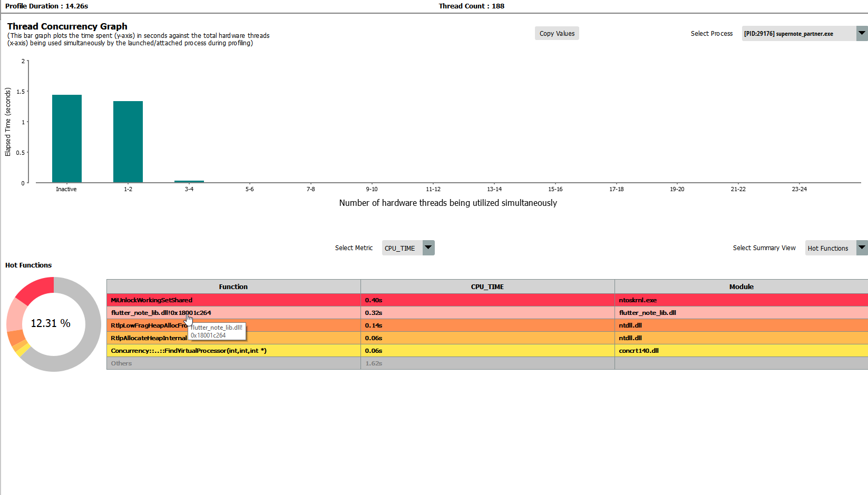Click the Function column header
Screen dimensions: 868x495
coord(233,287)
